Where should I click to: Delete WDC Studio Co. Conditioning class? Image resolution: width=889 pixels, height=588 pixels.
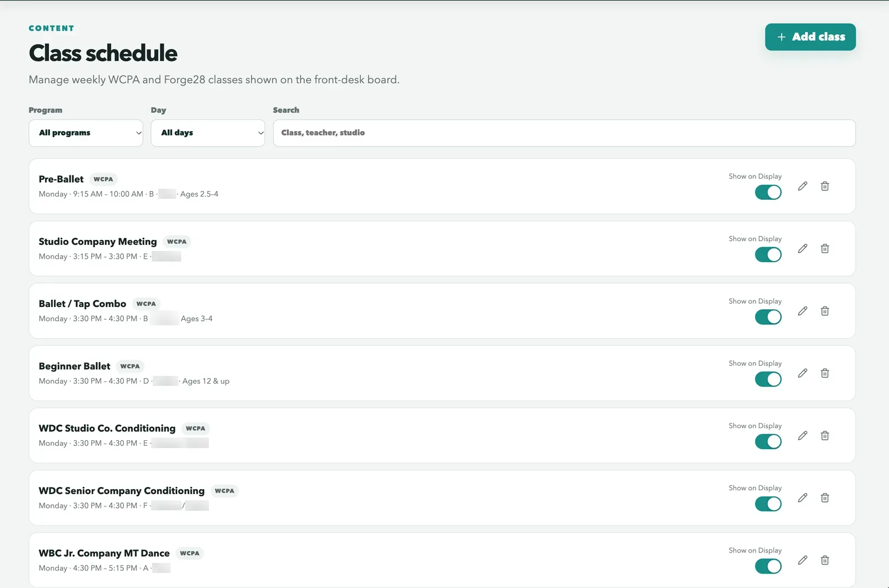825,436
